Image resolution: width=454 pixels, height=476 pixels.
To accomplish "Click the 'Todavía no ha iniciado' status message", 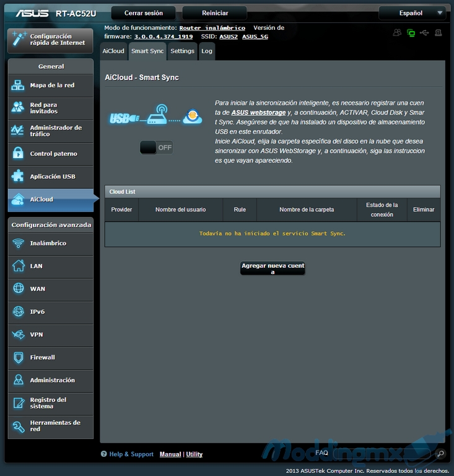I will point(273,234).
